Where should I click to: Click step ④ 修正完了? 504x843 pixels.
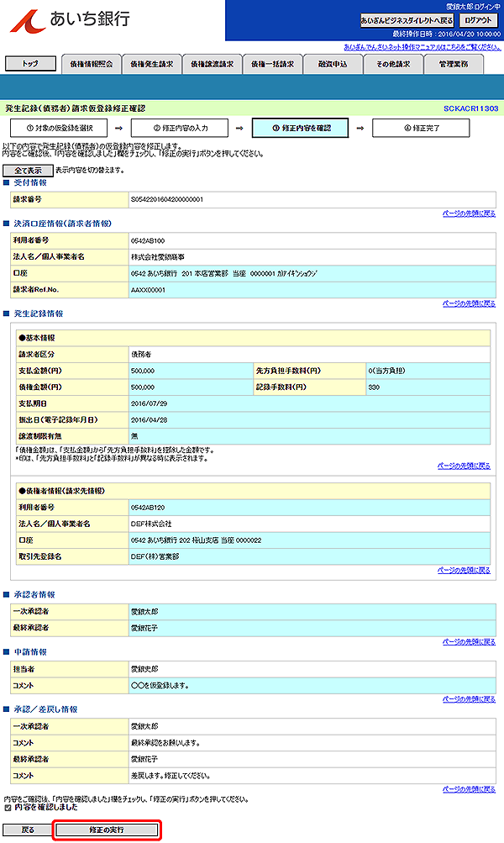[421, 128]
